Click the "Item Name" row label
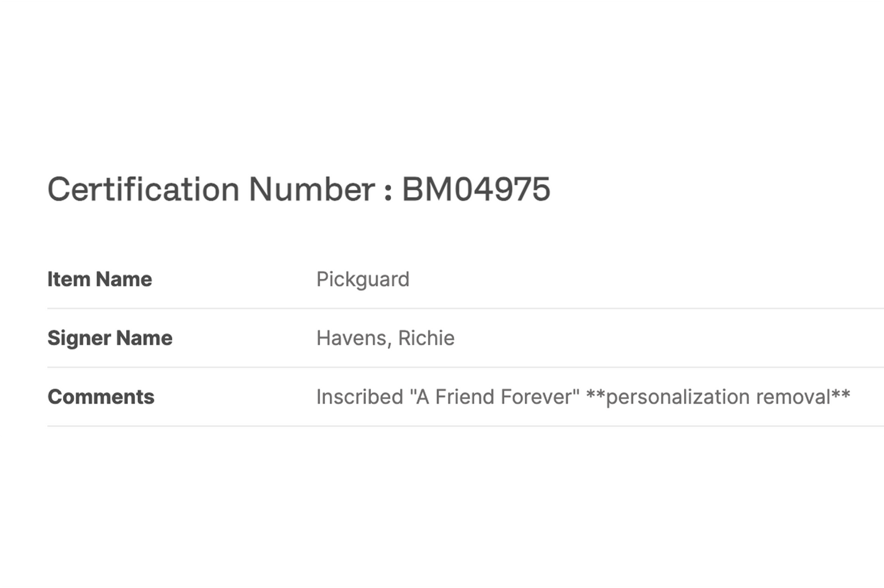 pyautogui.click(x=100, y=279)
